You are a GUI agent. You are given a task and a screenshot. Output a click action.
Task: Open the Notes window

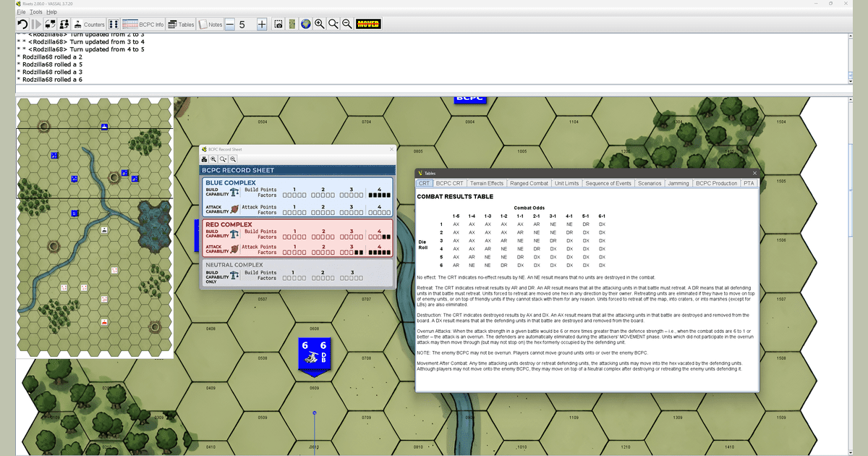pyautogui.click(x=210, y=24)
